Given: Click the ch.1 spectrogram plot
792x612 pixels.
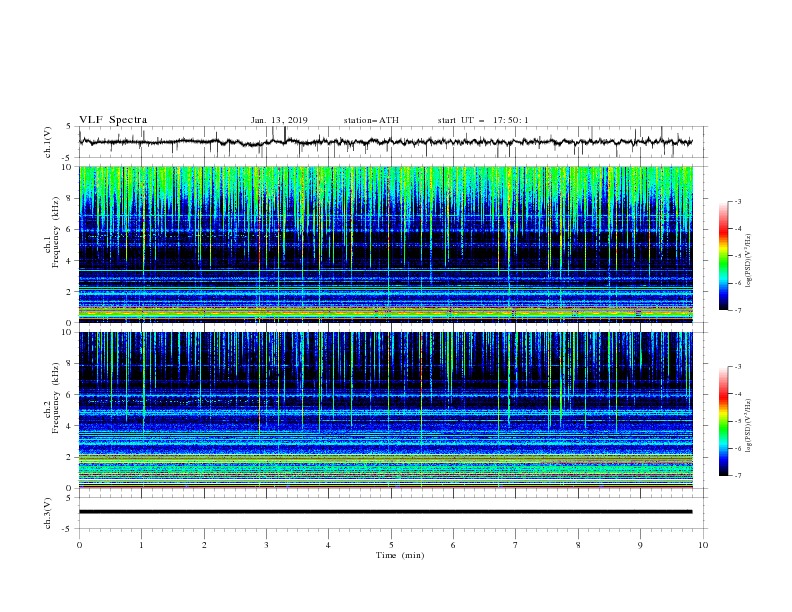Looking at the screenshot, I should point(386,244).
